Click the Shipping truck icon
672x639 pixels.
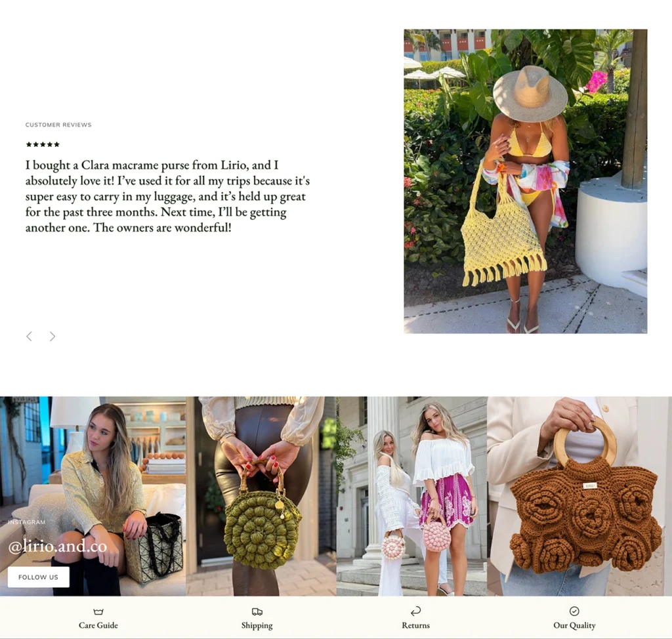tap(257, 611)
